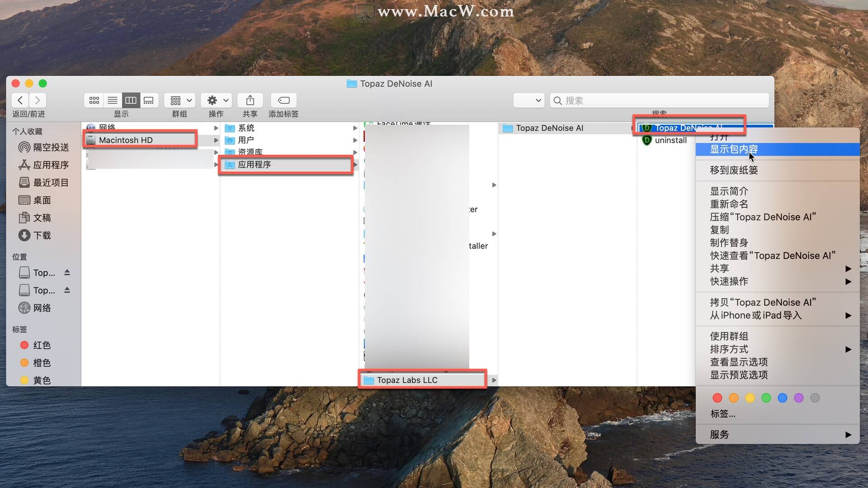Screen dimensions: 868x488
Task: Open 网络 under 位置 in sidebar
Action: (35, 308)
